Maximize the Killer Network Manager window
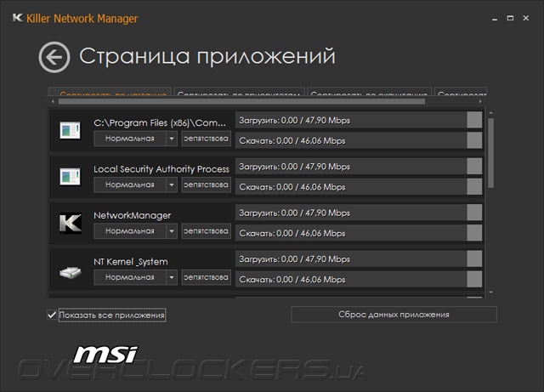544x392 pixels. point(510,18)
